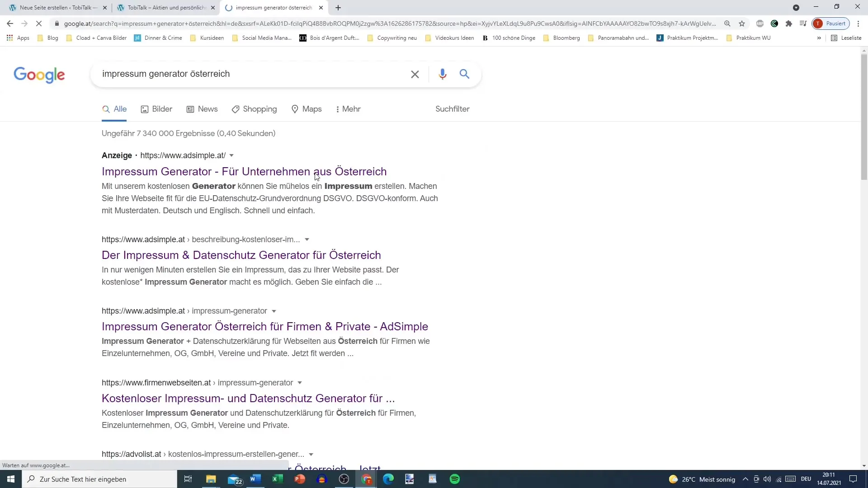Click the Google search magnifying glass icon
This screenshot has height=488, width=868.
point(464,73)
